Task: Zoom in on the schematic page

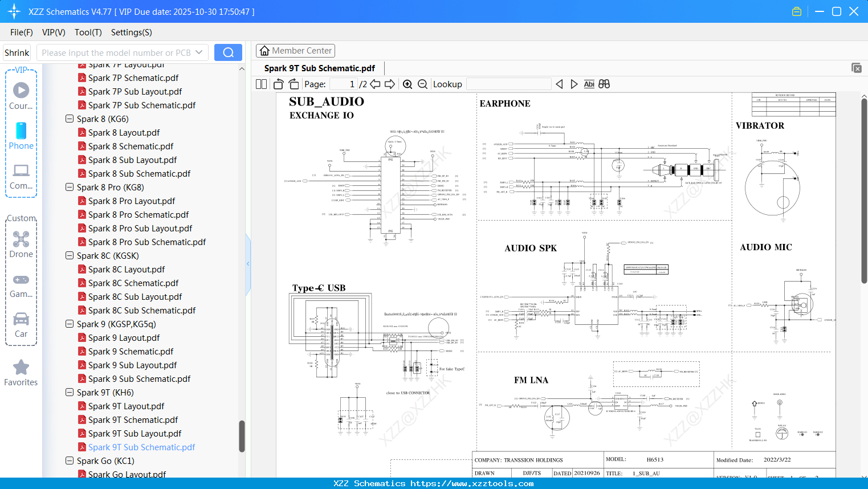Action: coord(407,84)
